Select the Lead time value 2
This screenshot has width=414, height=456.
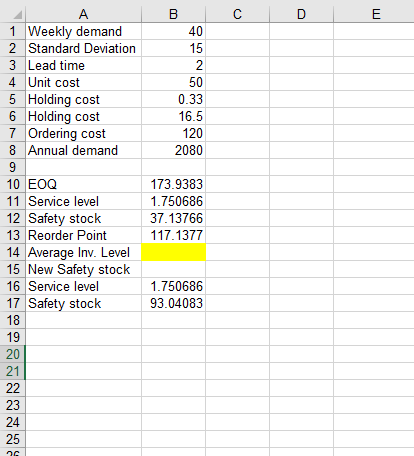tap(173, 65)
